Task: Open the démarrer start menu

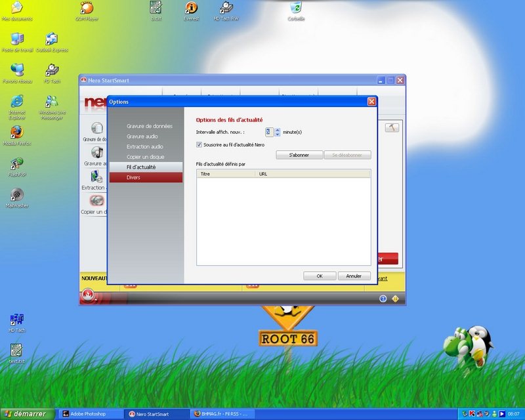Action: pos(27,414)
